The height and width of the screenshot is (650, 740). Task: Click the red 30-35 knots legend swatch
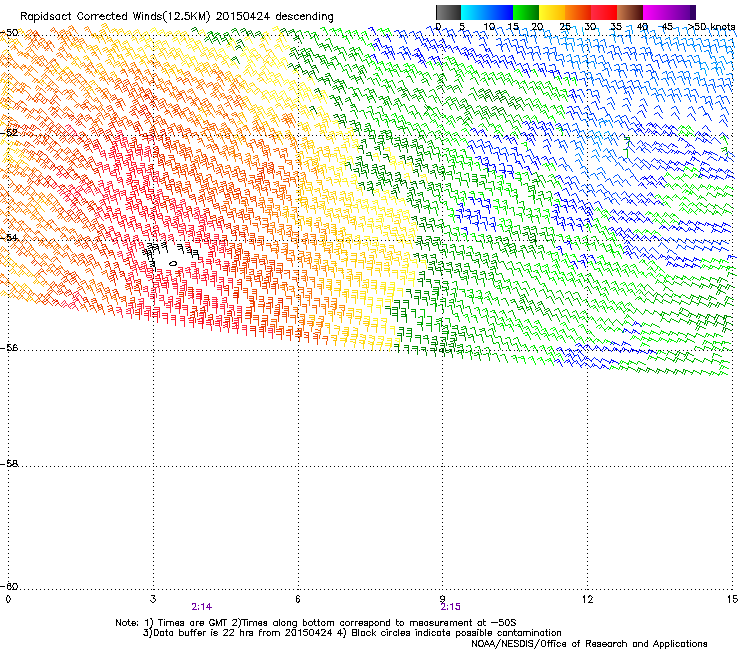tap(604, 12)
